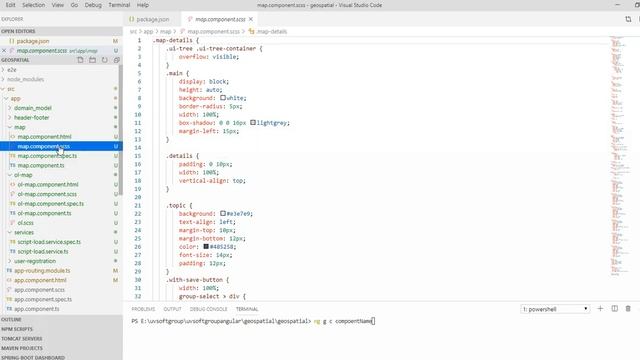Switch to the PROBLEMS panel tab
This screenshot has height=360, width=640.
(143, 309)
